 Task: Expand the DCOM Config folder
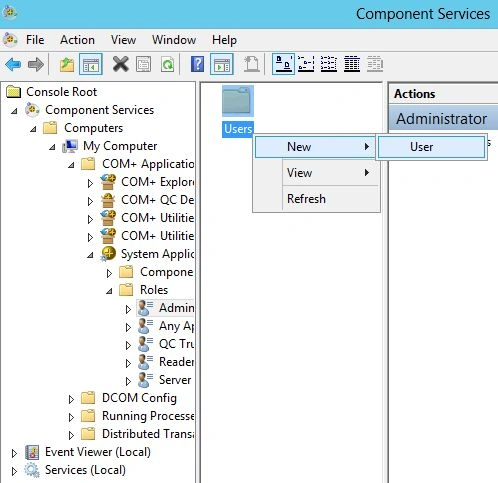(x=71, y=399)
